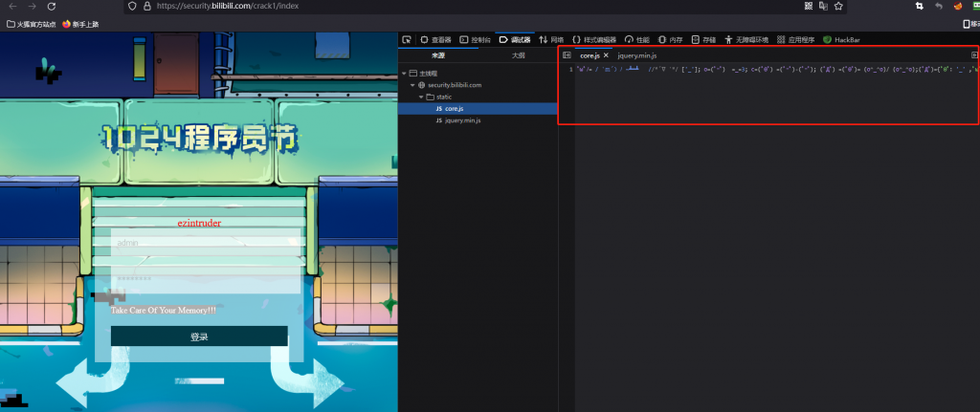
Task: Click the right pane toggle icon in debugger
Action: pos(973,54)
